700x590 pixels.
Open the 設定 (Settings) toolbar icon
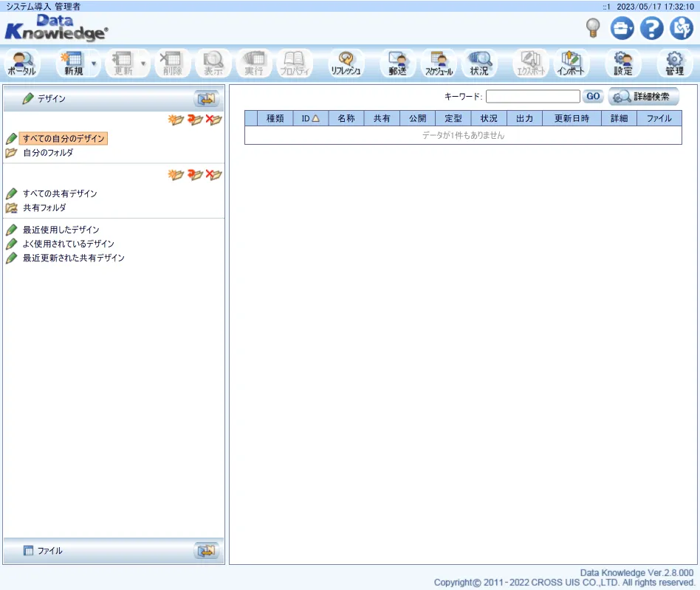click(x=623, y=64)
